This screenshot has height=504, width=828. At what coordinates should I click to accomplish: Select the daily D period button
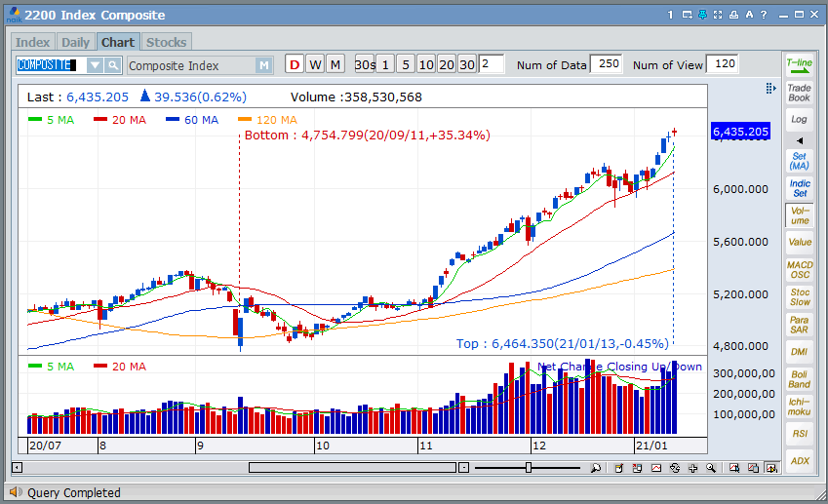click(294, 65)
